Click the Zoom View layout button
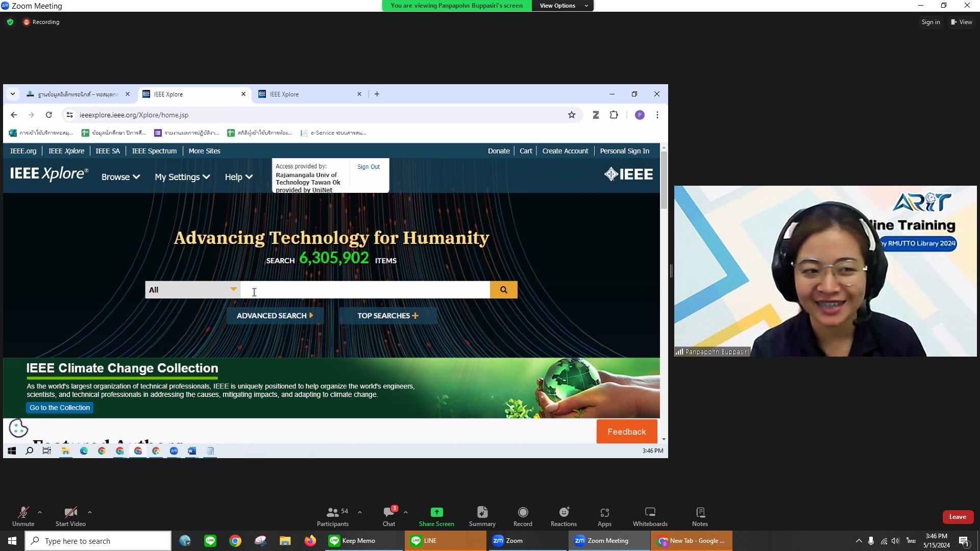 pyautogui.click(x=962, y=22)
